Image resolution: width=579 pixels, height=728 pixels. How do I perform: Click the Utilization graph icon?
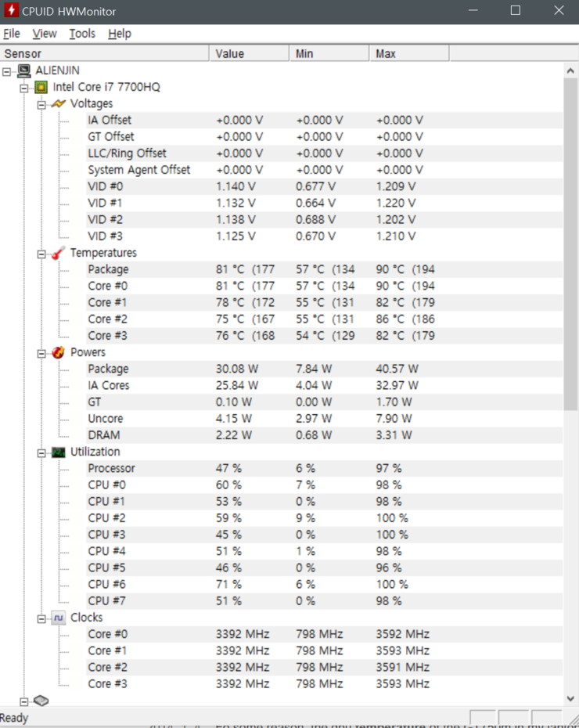click(x=59, y=452)
